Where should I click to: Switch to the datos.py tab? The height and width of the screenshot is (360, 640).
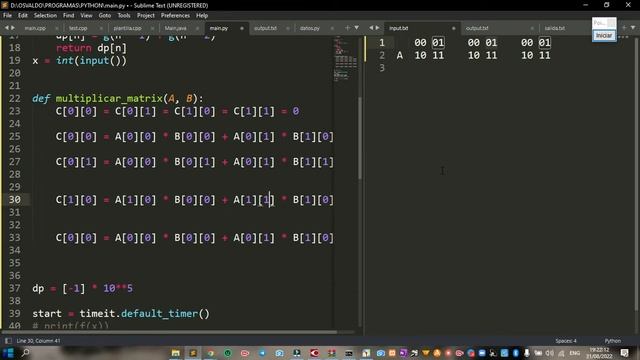tap(310, 28)
